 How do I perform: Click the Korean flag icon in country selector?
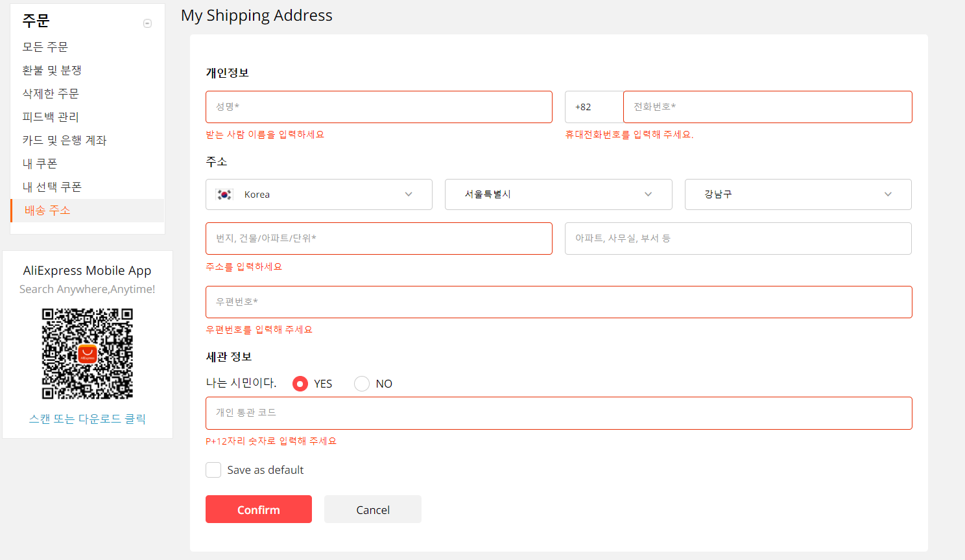point(223,194)
